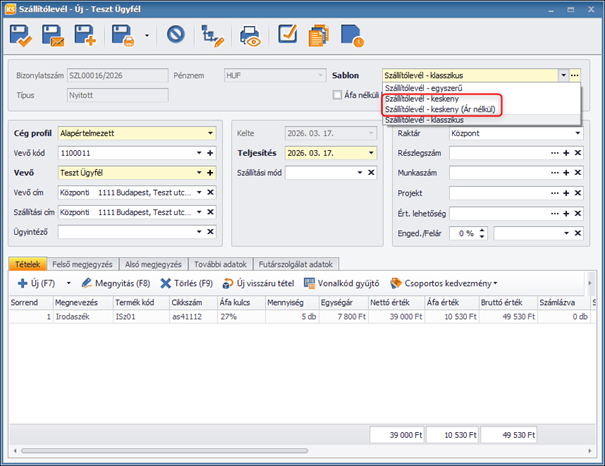Clear the Szállítási mód field
The height and width of the screenshot is (466, 605).
[x=371, y=172]
